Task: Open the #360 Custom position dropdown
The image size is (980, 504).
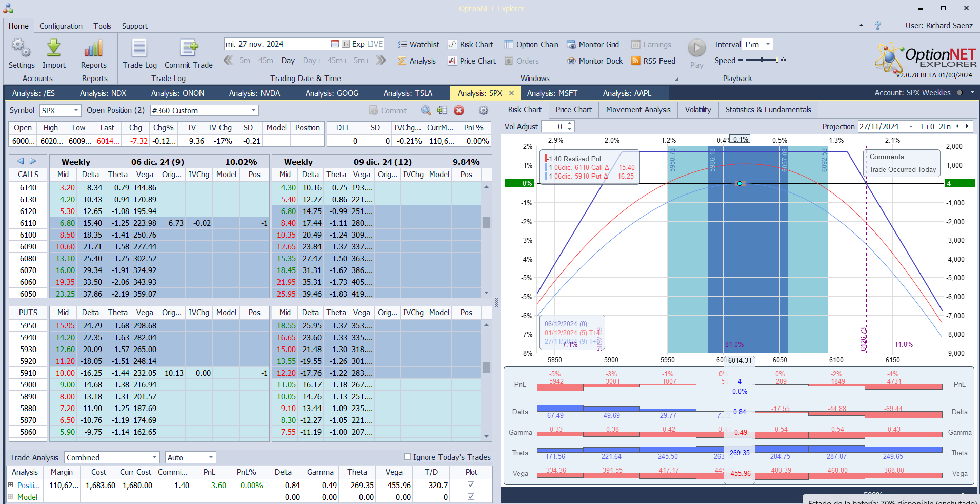Action: pyautogui.click(x=253, y=110)
